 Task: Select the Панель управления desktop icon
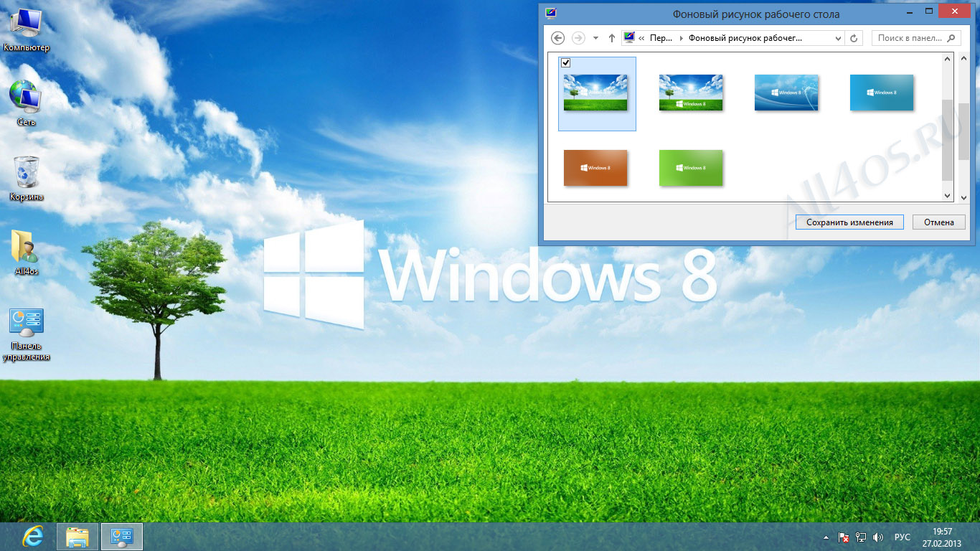coord(27,334)
